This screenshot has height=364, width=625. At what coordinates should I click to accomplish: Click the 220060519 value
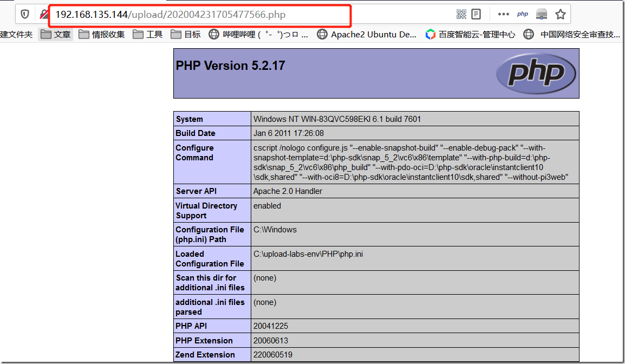pyautogui.click(x=273, y=354)
